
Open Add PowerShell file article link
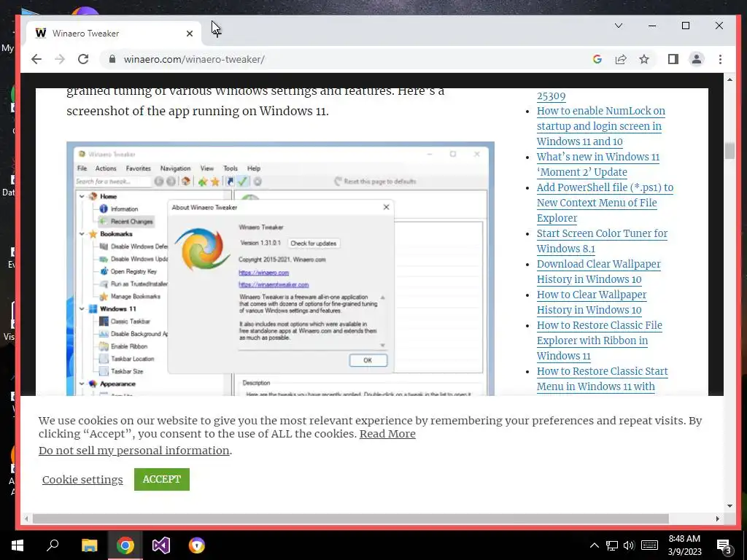[x=605, y=203]
